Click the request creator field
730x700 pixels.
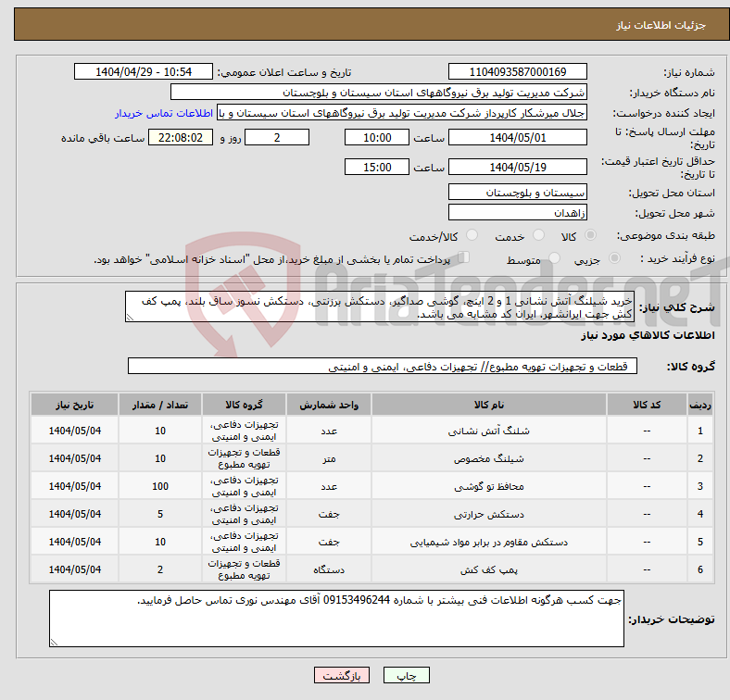click(x=402, y=113)
